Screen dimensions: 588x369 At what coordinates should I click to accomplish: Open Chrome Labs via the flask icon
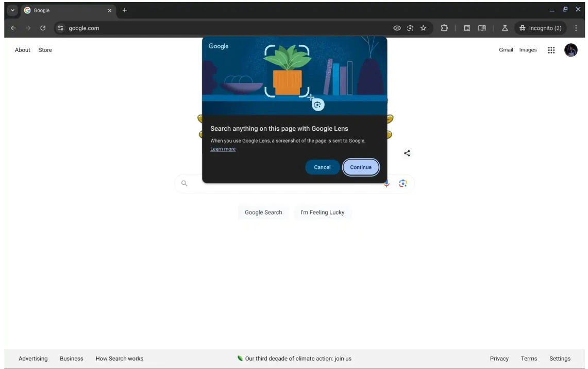click(x=505, y=28)
